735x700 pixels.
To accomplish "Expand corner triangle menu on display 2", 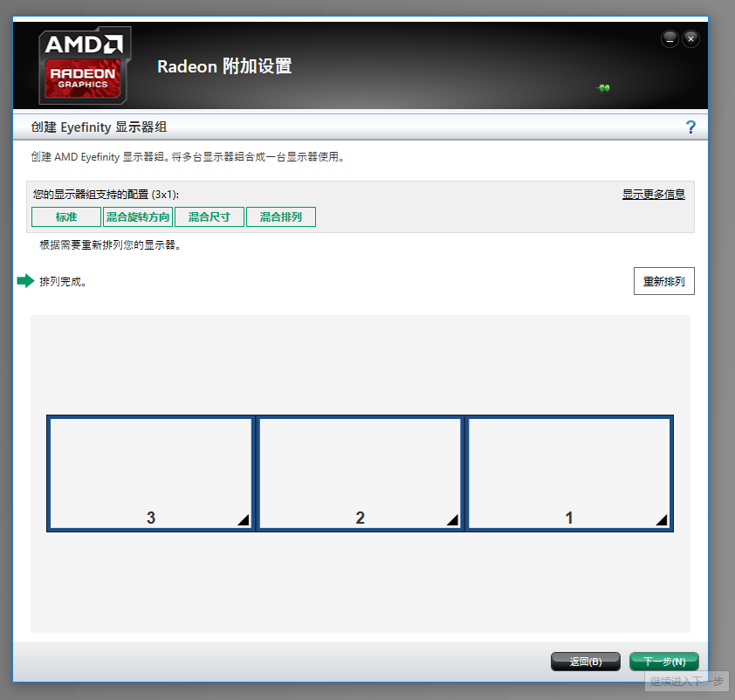I will (x=453, y=521).
